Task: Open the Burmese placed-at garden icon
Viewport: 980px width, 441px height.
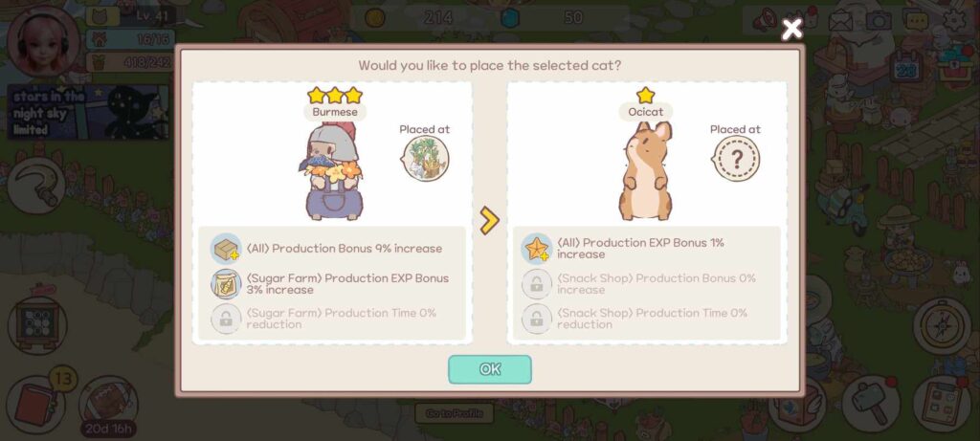Action: (x=426, y=159)
